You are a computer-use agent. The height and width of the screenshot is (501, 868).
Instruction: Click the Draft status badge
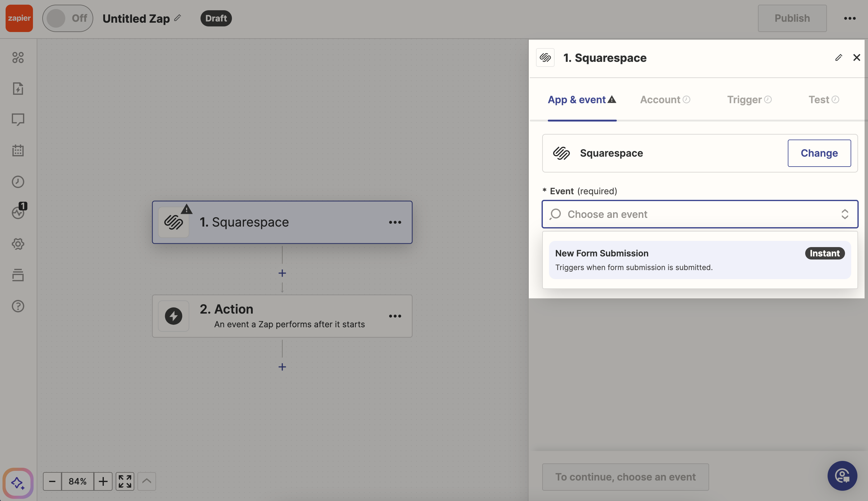coord(216,18)
